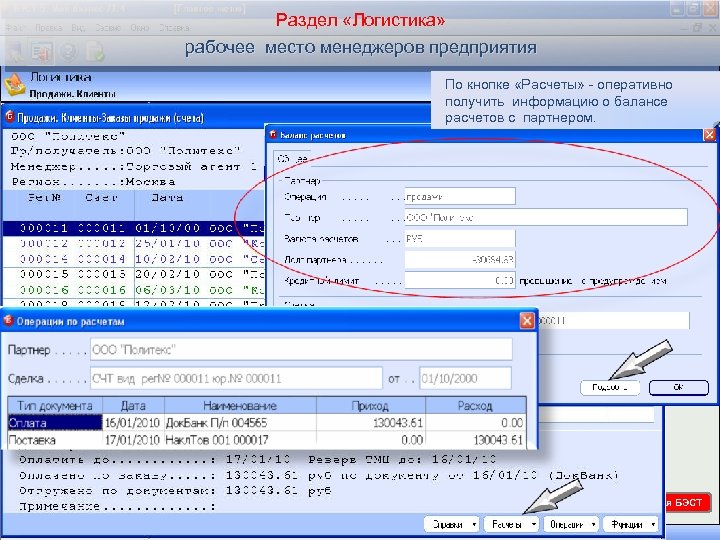This screenshot has width=720, height=540.
Task: Click the date cell 16/01/2010
Action: point(133,422)
